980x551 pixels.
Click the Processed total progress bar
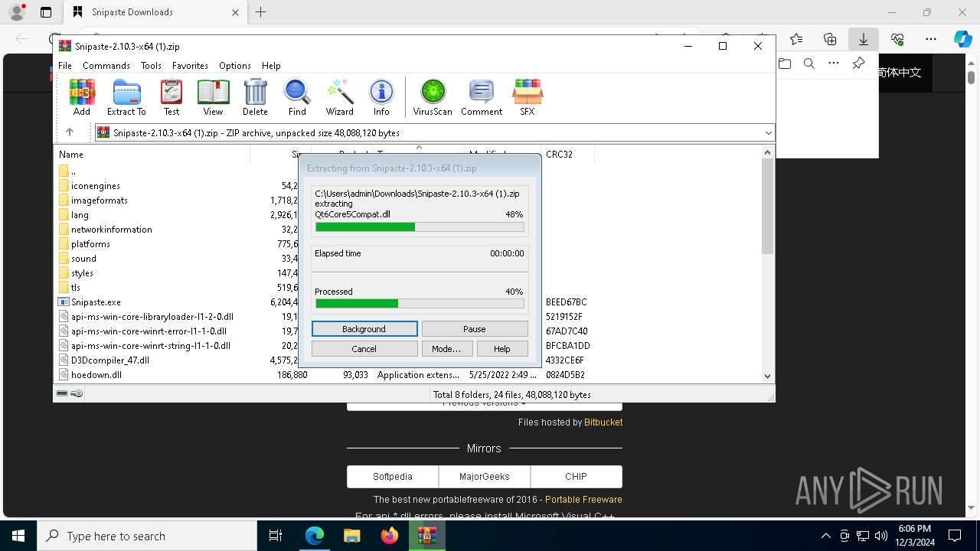click(x=420, y=304)
